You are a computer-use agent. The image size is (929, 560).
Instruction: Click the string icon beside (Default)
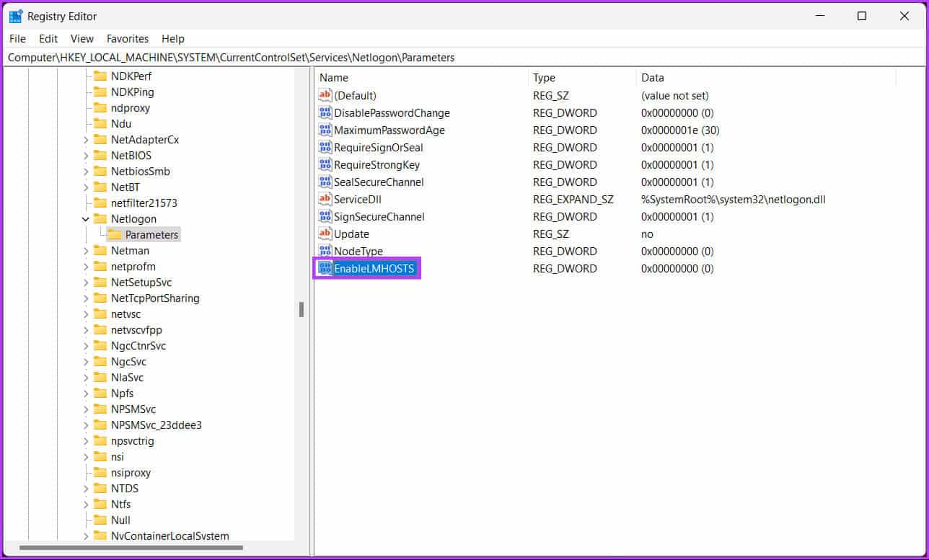(325, 96)
